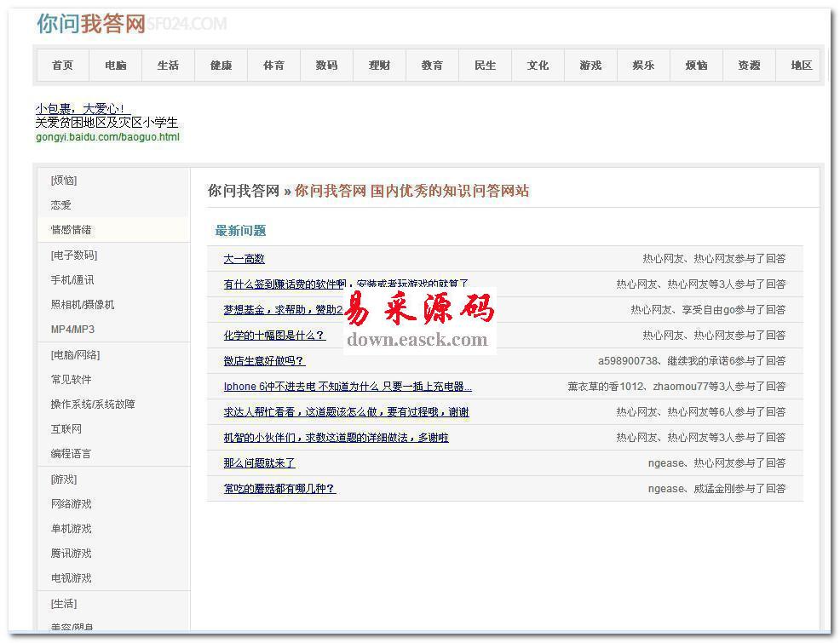Click the Iphone 6冲不进去电 question link
The image size is (840, 643).
(347, 387)
